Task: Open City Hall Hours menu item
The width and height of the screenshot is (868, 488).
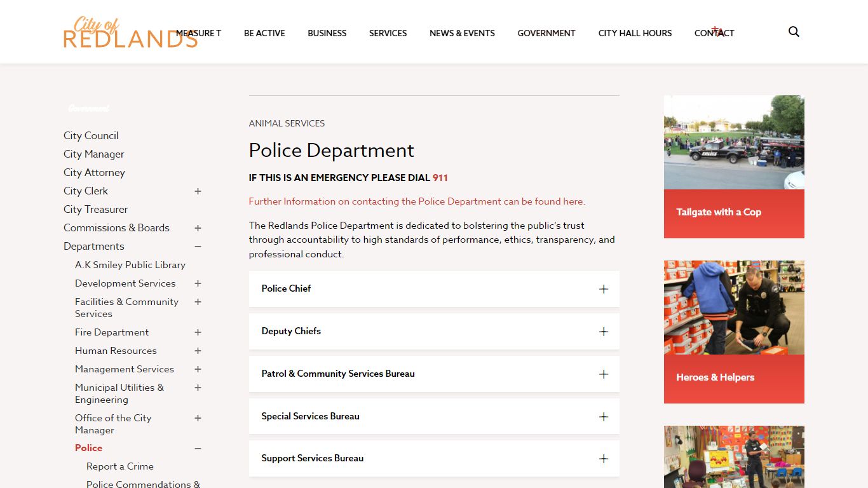Action: (635, 33)
